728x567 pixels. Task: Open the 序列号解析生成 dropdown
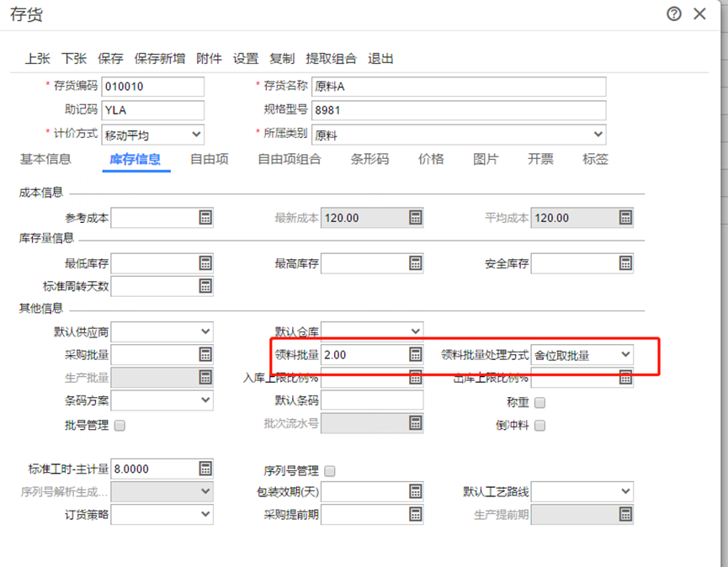(162, 491)
